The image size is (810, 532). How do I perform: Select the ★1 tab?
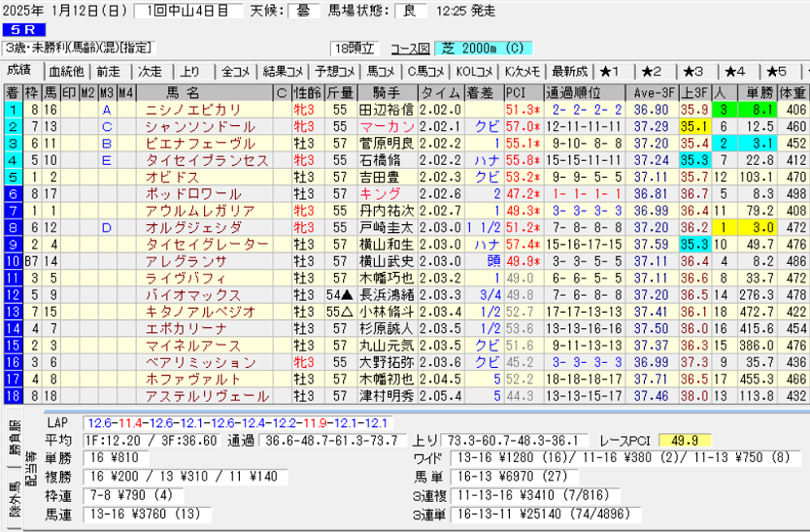(610, 71)
